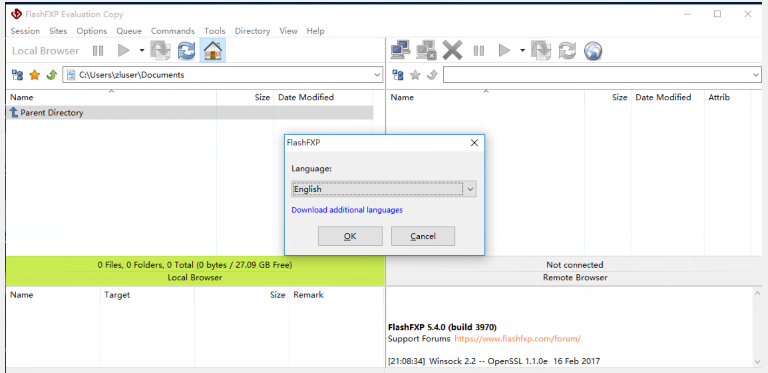768x373 pixels.
Task: Click the log scrollbar down arrow
Action: pyautogui.click(x=757, y=362)
